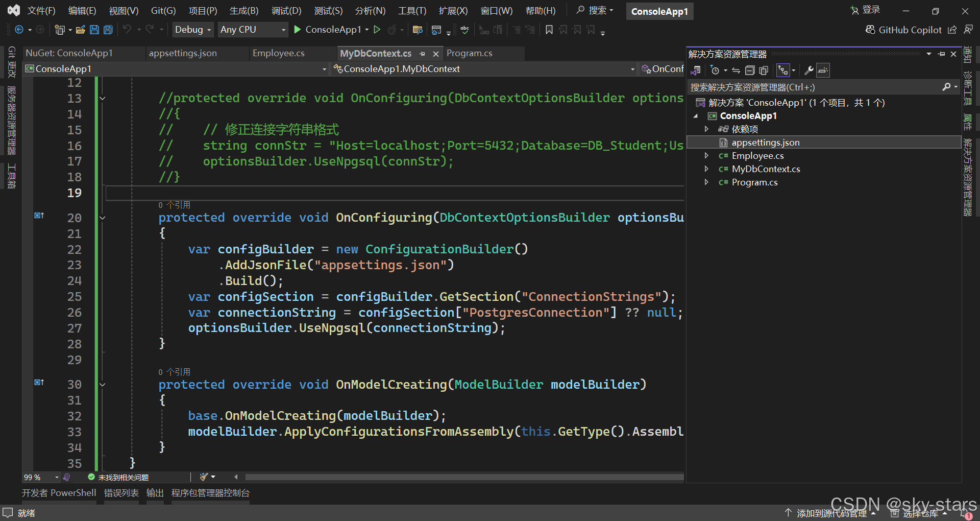
Task: Expand the Program.cs tree node
Action: [706, 182]
